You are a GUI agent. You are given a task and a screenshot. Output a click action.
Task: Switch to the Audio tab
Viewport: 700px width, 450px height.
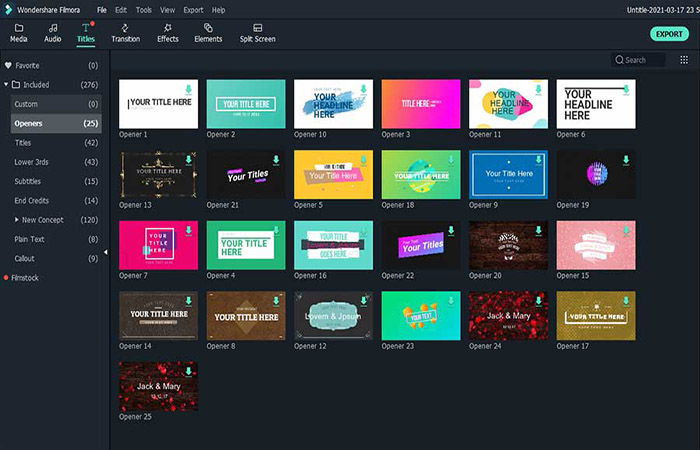click(x=52, y=33)
